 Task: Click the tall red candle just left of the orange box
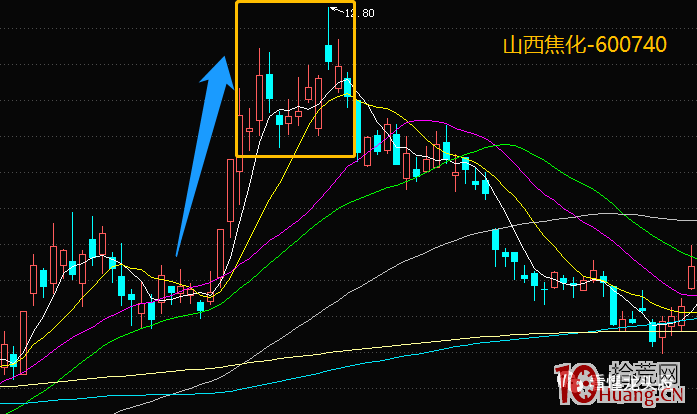[x=230, y=190]
